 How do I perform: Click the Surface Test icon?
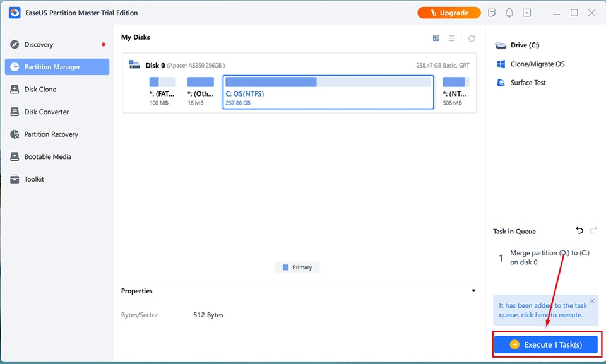[501, 83]
